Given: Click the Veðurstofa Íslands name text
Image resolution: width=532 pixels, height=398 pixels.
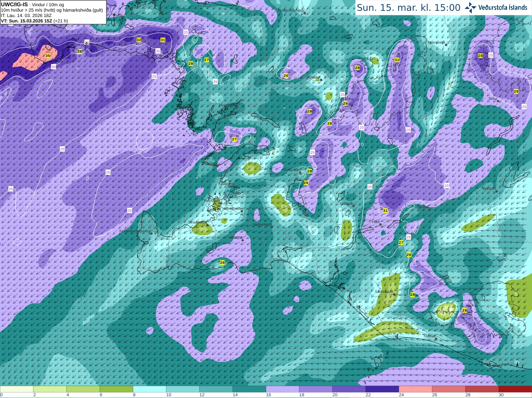Looking at the screenshot, I should (503, 7).
